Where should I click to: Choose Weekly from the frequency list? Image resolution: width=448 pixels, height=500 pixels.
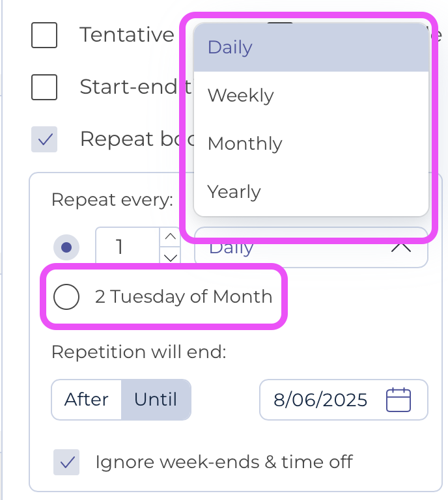311,95
